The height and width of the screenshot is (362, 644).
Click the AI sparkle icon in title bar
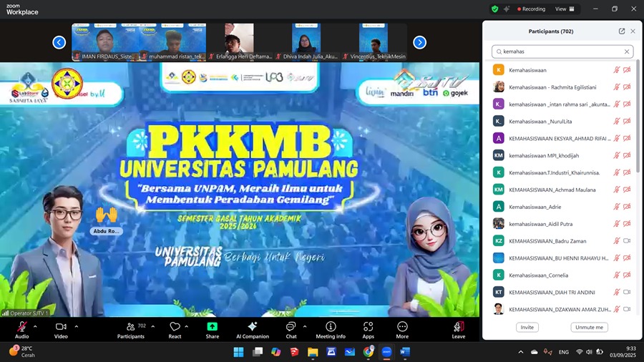[507, 9]
